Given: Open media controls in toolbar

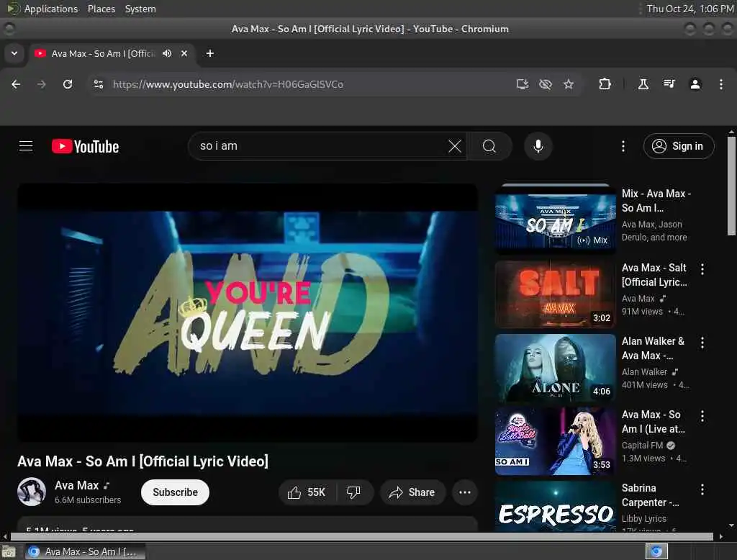Looking at the screenshot, I should point(669,84).
